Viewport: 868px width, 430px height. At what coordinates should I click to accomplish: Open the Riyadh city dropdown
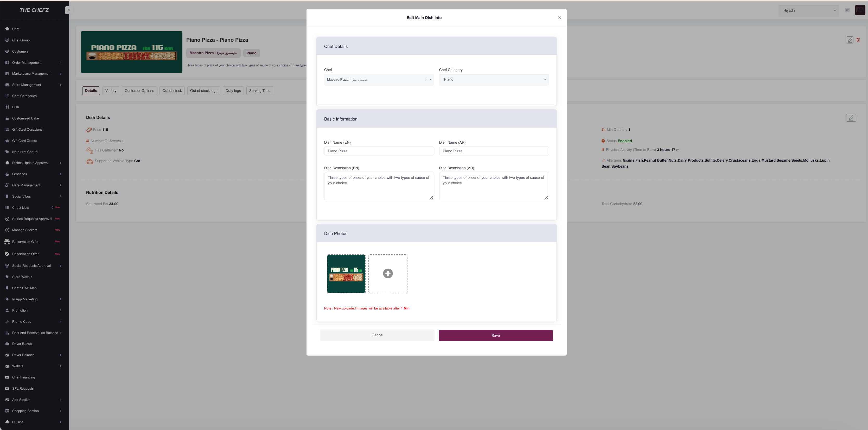click(808, 10)
